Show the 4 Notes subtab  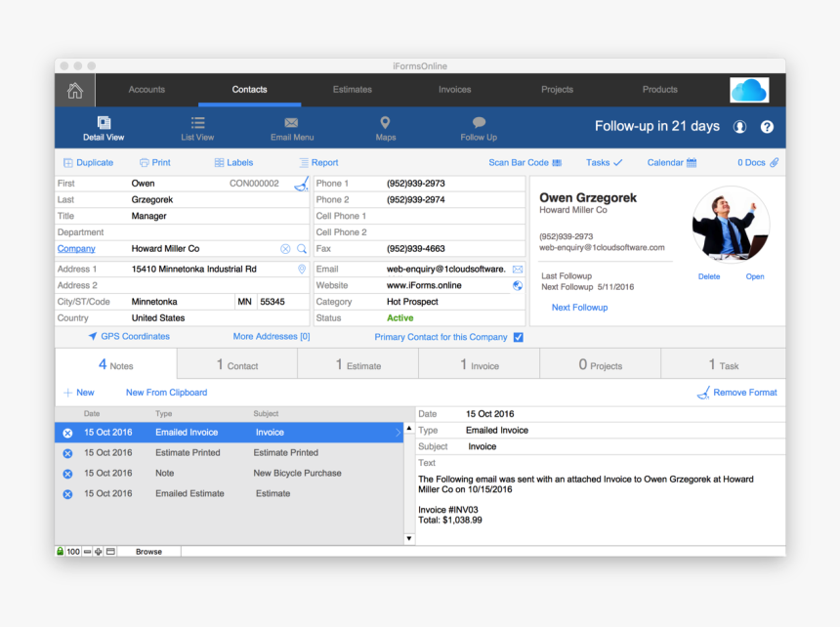[x=115, y=364]
